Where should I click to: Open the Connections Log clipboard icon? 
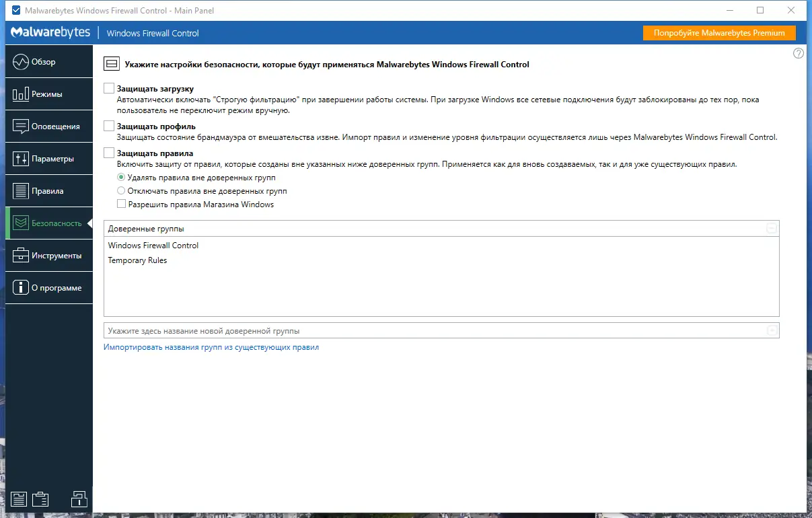tap(40, 498)
